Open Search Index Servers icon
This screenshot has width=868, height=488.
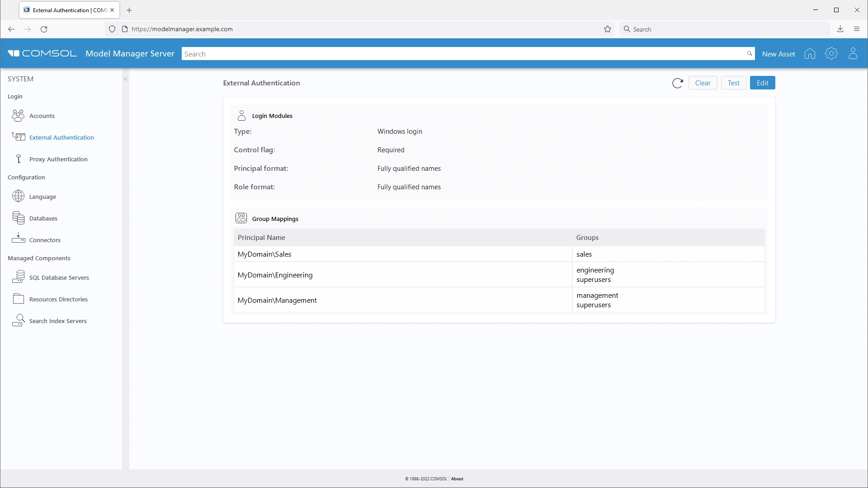(x=18, y=320)
